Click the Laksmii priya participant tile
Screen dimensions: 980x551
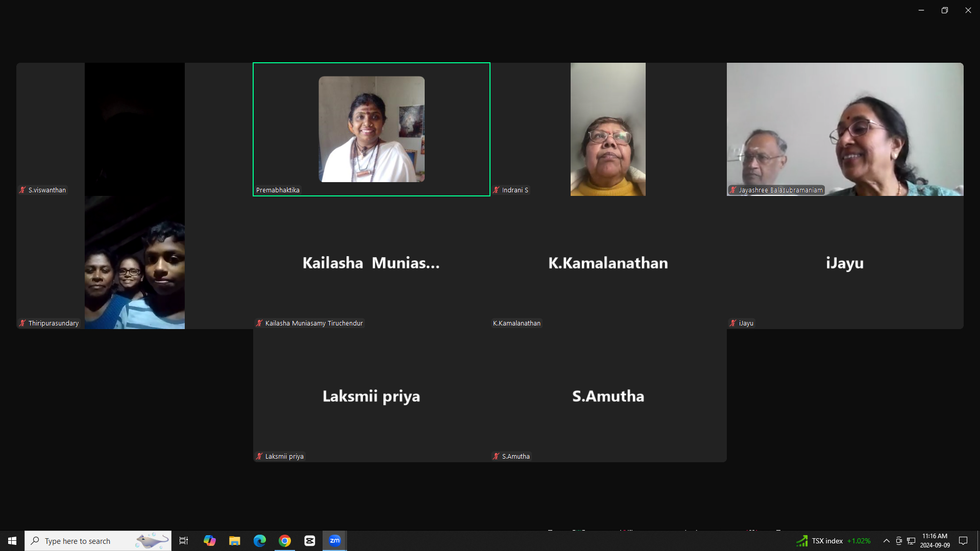372,395
